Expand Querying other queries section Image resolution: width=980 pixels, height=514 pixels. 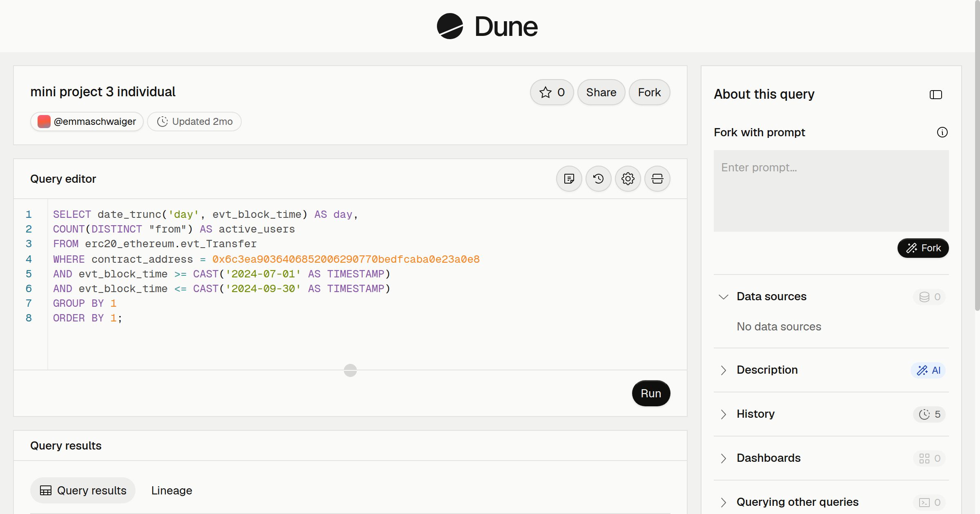[x=723, y=502]
